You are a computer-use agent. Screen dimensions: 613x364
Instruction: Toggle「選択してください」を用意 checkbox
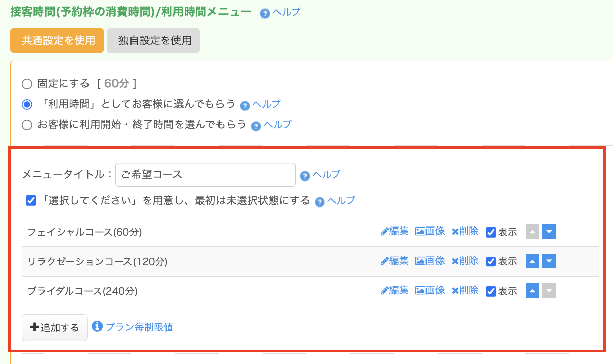31,201
